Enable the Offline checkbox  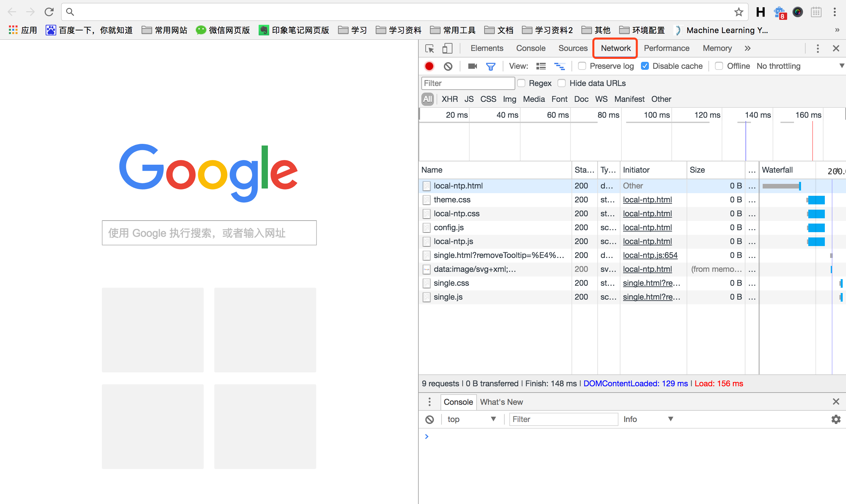click(719, 66)
